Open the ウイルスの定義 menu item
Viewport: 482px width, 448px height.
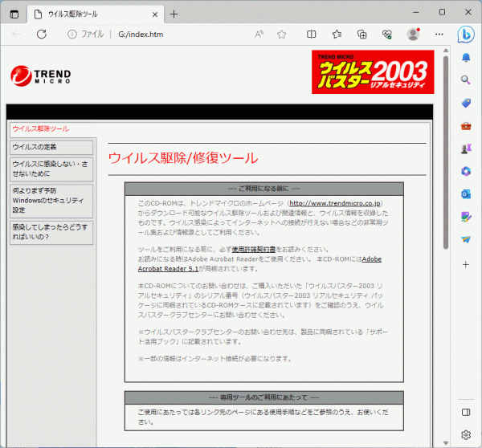coord(51,147)
